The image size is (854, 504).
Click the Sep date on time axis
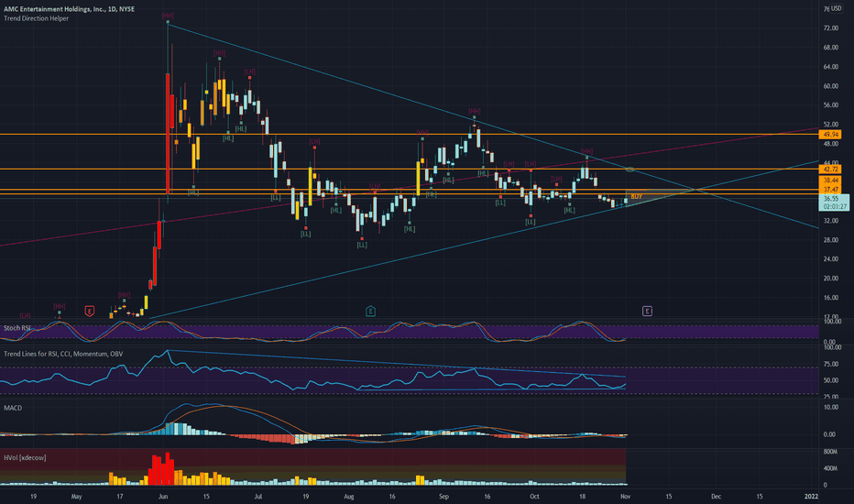443,497
